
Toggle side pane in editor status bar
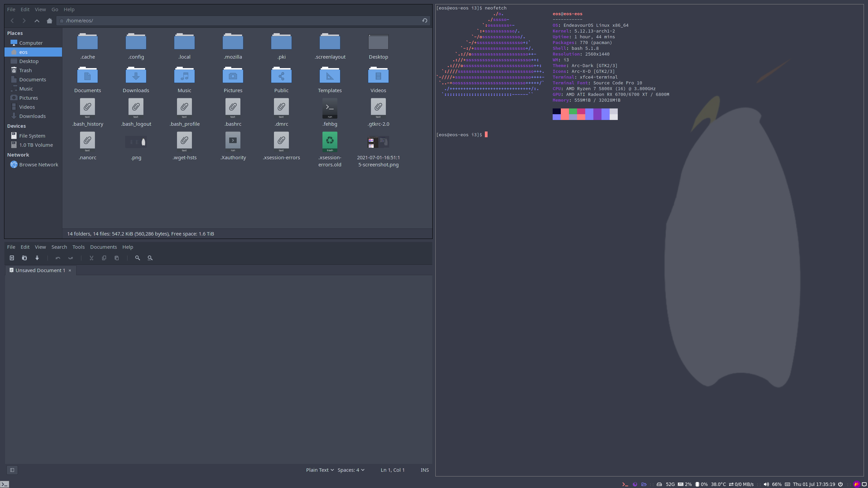click(12, 470)
